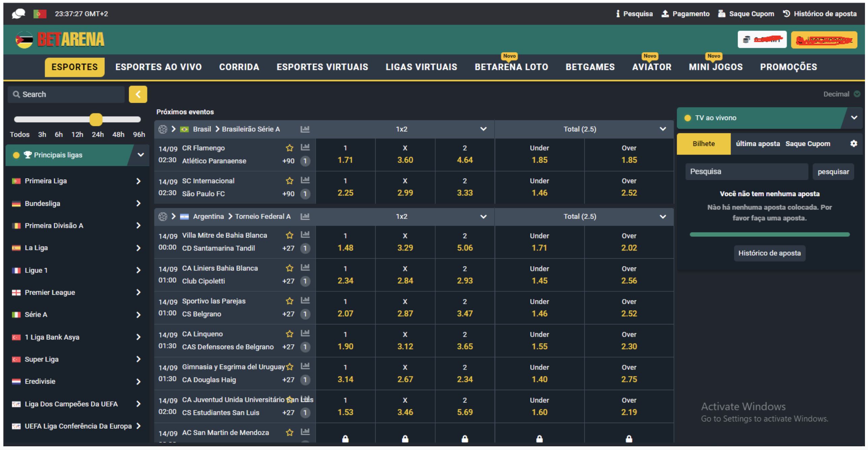Focus the bet slip Pesquisa field
The image size is (868, 450).
pos(747,172)
